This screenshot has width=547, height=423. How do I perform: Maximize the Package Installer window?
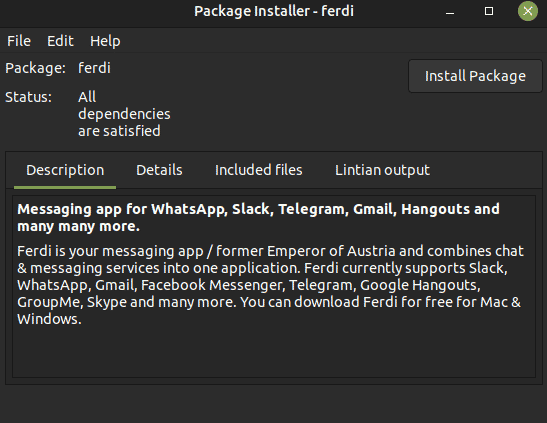pyautogui.click(x=489, y=12)
